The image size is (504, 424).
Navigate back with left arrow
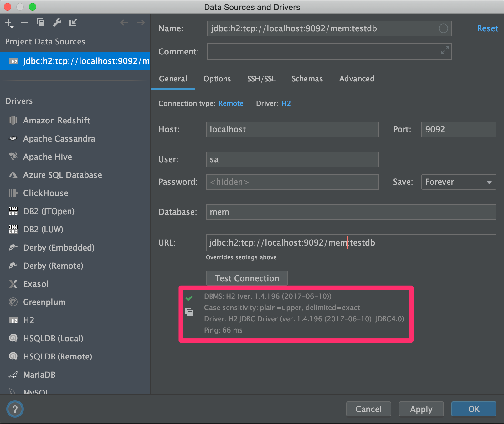pos(124,23)
